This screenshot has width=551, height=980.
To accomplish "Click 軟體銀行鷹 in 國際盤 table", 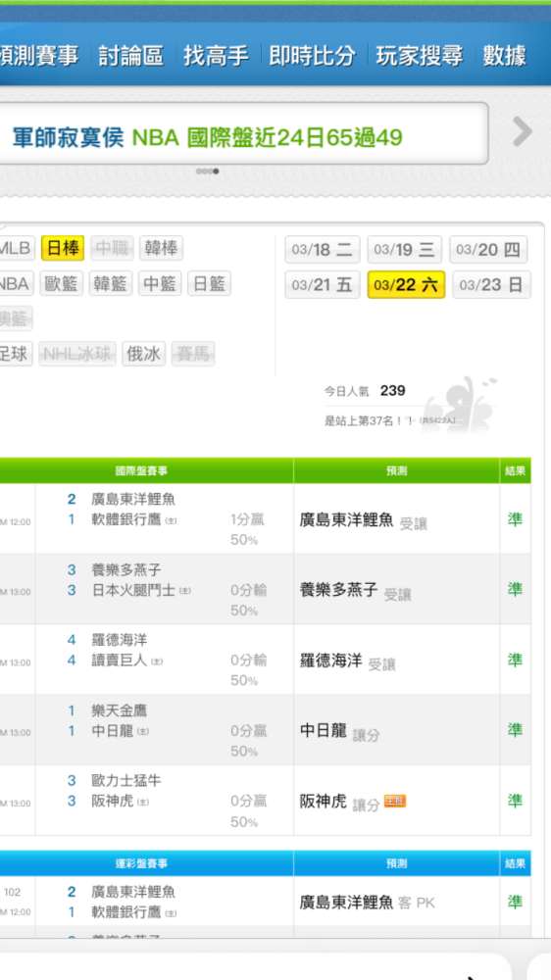I will click(x=125, y=519).
